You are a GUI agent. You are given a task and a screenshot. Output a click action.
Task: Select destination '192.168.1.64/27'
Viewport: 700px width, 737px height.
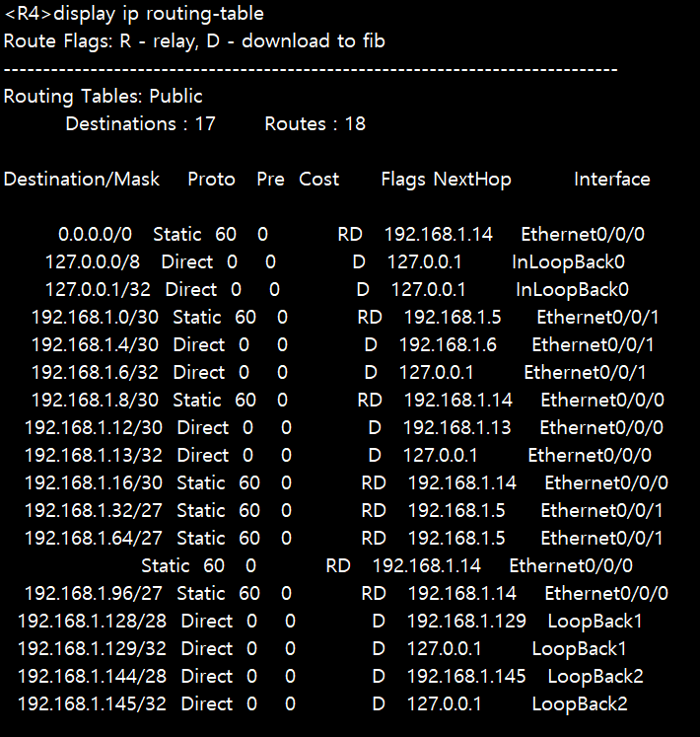pos(94,538)
